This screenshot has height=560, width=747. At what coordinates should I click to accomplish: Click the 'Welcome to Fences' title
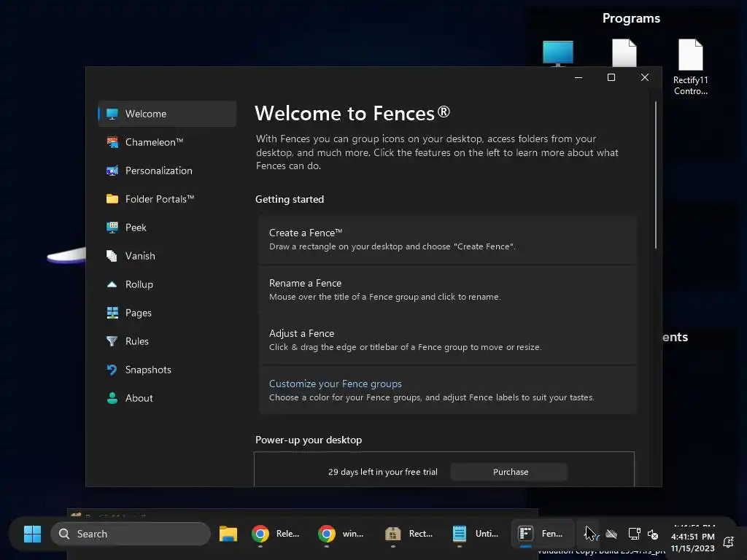pos(352,113)
